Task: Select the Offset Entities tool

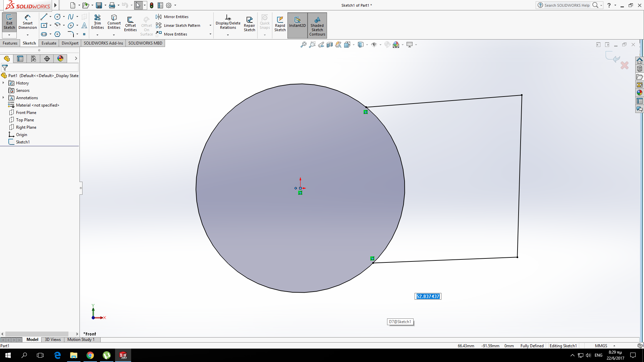Action: coord(130,24)
